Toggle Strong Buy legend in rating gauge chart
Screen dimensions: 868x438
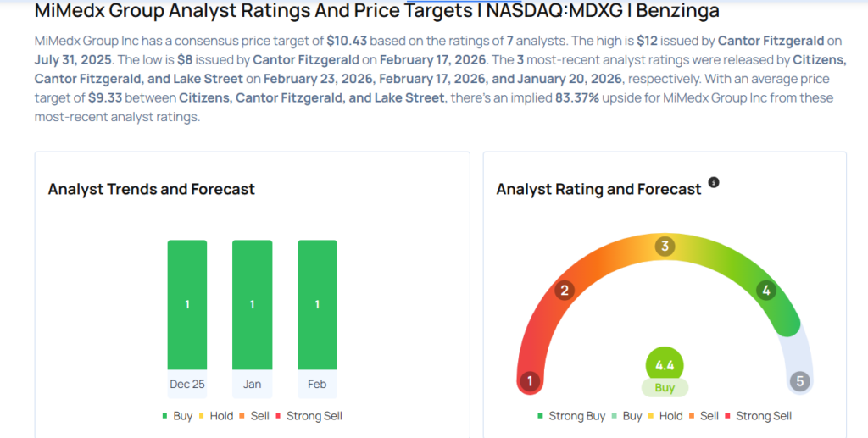(x=571, y=416)
